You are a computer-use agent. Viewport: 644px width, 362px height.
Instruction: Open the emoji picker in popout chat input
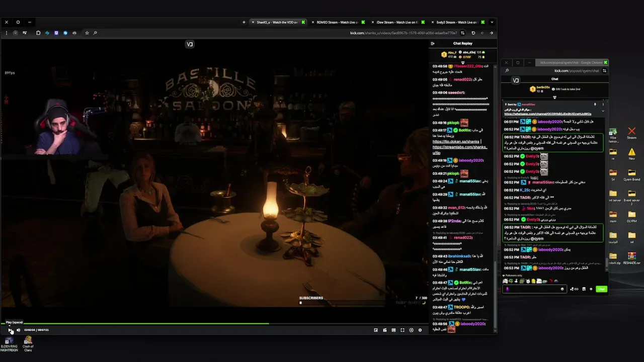pos(562,289)
